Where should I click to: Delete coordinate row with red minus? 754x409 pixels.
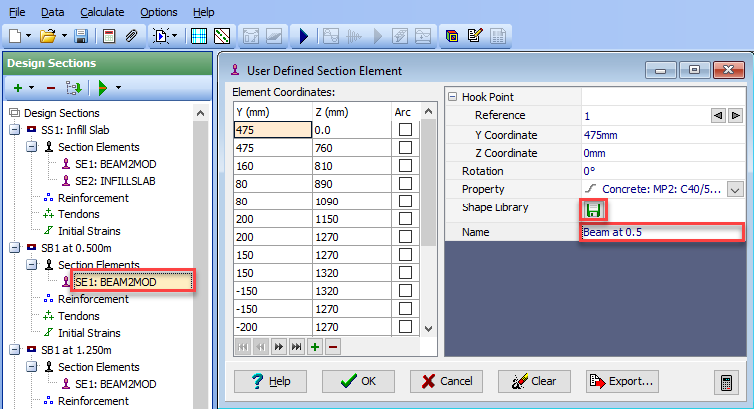pyautogui.click(x=333, y=347)
